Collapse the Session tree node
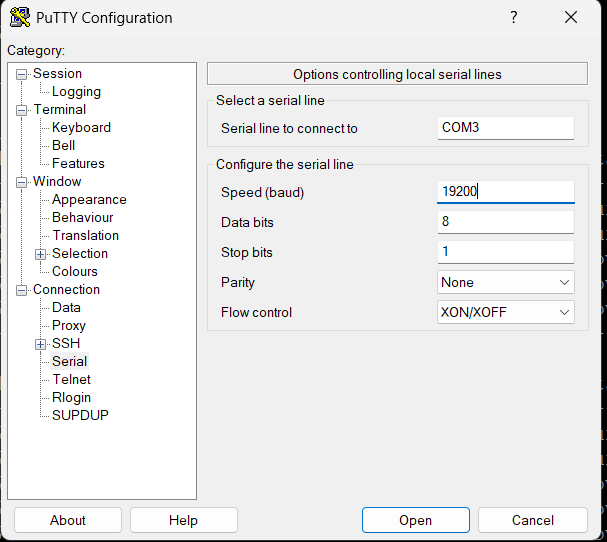Screen dimensions: 607x542 click(21, 74)
